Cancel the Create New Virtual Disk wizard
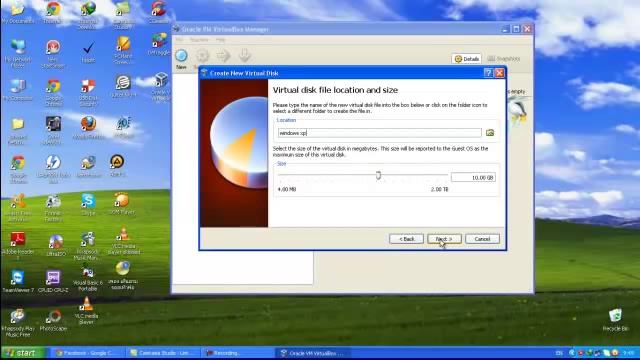 pos(482,239)
